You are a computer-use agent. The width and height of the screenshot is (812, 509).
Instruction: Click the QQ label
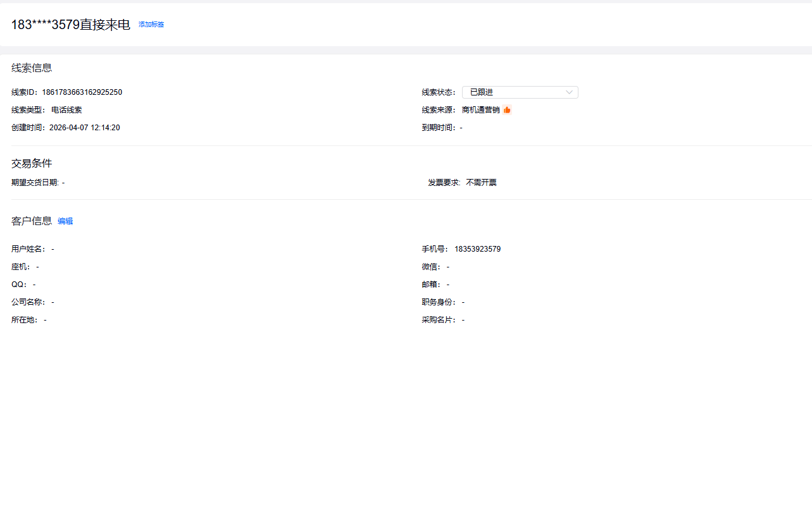coord(20,285)
